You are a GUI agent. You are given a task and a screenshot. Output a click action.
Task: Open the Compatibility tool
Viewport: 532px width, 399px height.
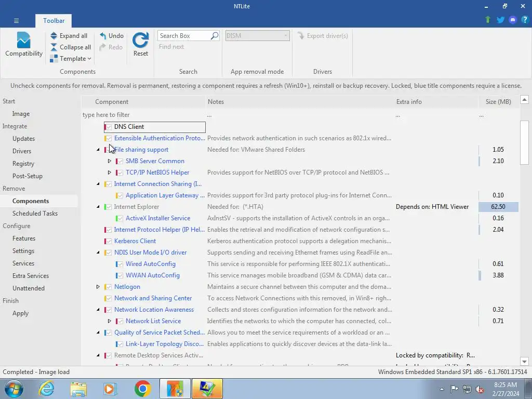[x=24, y=44]
